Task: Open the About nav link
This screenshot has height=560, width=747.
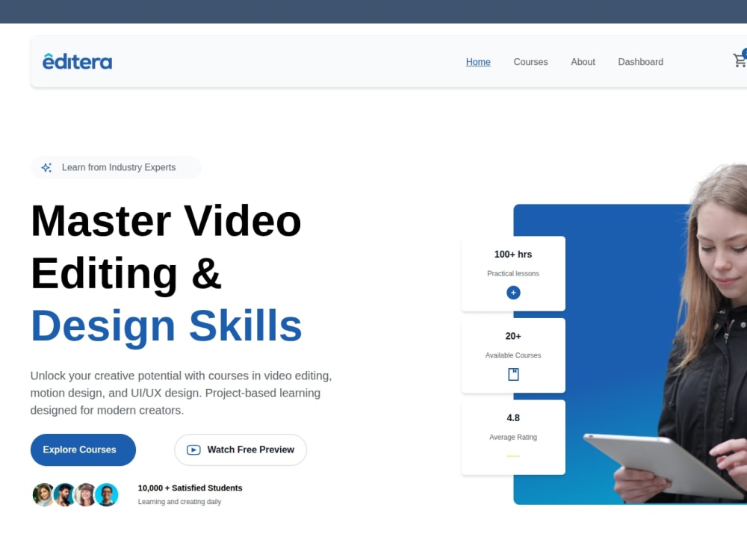Action: [583, 62]
